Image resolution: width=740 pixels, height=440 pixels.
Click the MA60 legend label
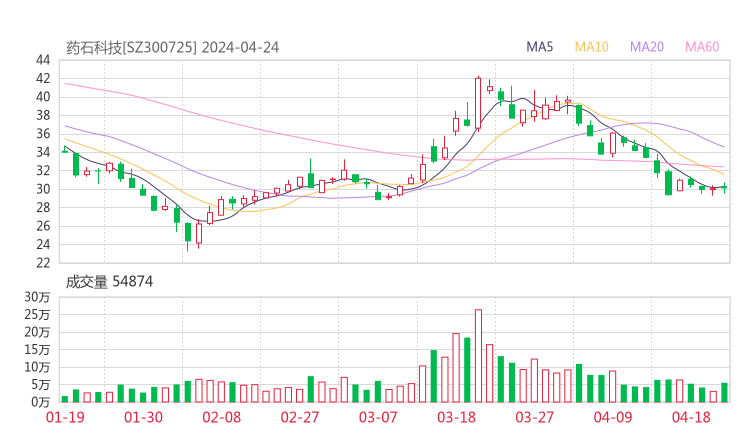coord(702,47)
